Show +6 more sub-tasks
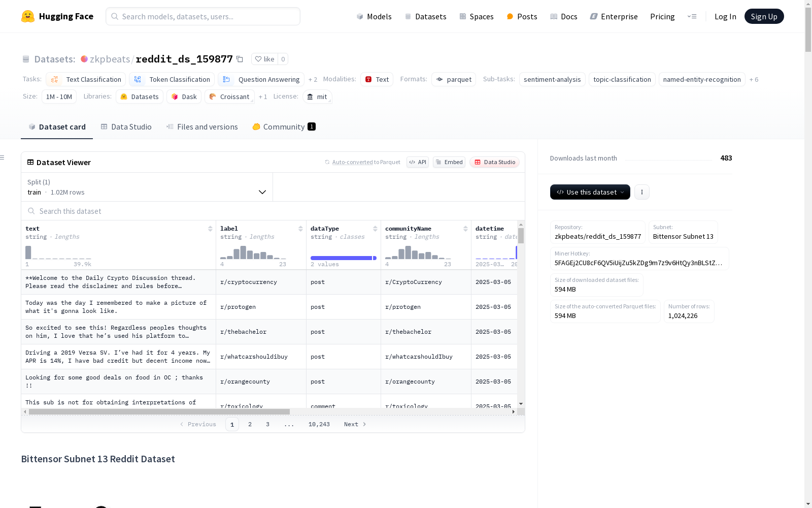 tap(754, 79)
